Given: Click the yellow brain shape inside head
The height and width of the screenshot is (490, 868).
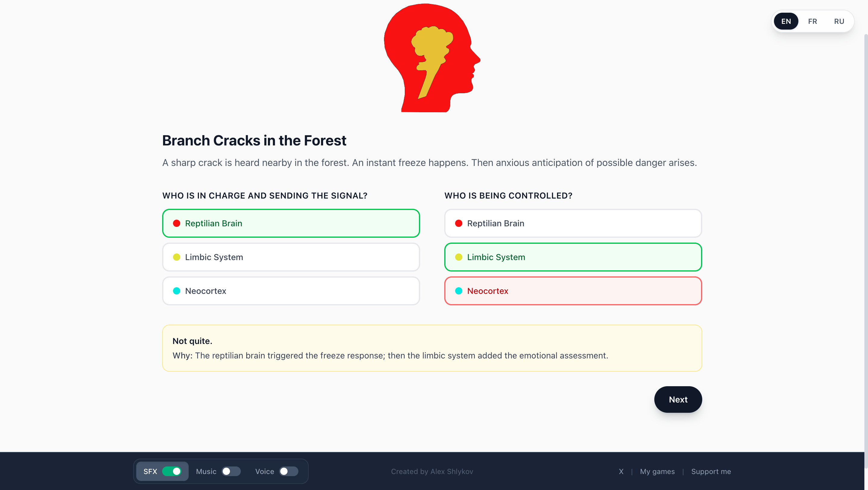Looking at the screenshot, I should pyautogui.click(x=431, y=47).
